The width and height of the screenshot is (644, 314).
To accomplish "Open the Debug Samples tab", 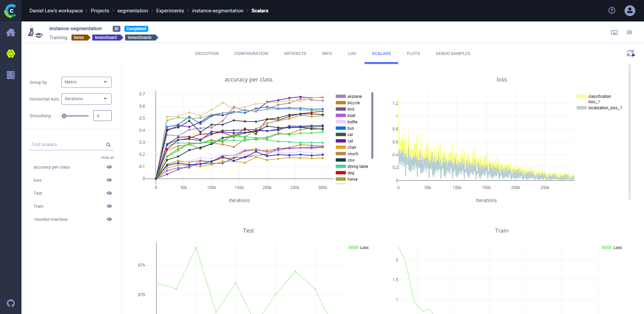I will click(453, 54).
